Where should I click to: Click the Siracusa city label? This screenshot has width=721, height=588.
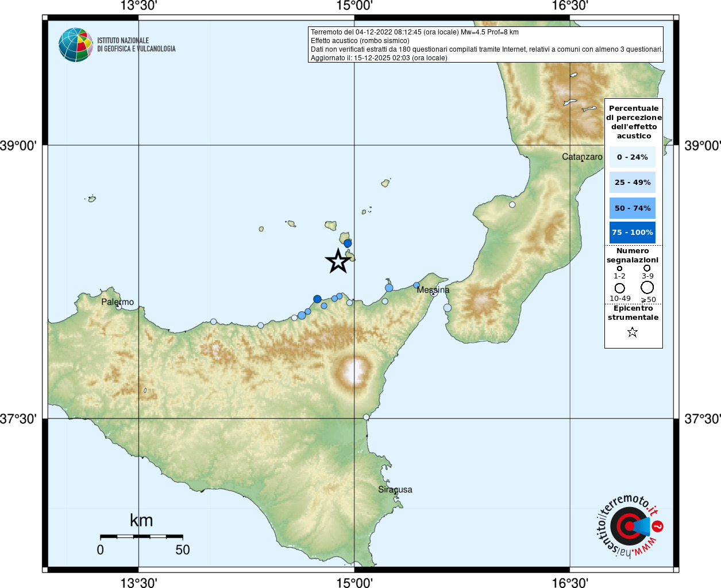point(395,490)
